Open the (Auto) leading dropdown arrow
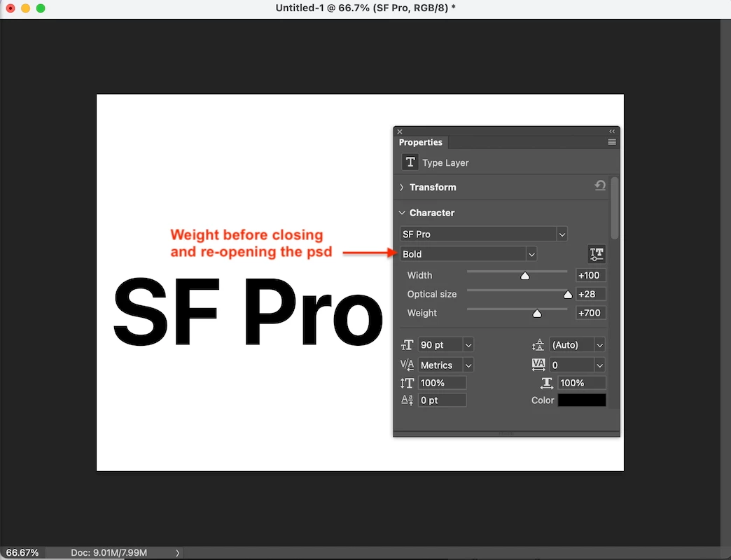731x560 pixels. click(599, 345)
